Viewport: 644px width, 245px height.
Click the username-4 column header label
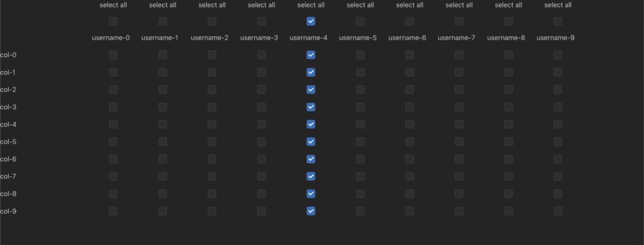click(x=308, y=38)
